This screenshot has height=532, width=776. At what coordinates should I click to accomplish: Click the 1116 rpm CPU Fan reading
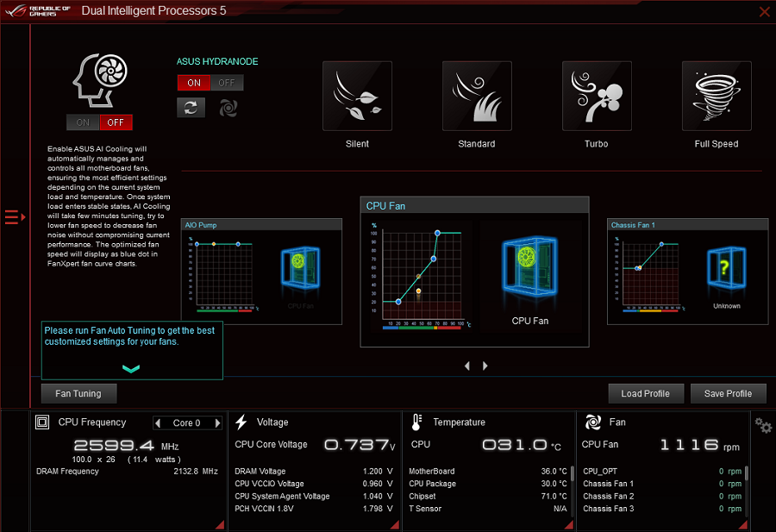tap(700, 445)
